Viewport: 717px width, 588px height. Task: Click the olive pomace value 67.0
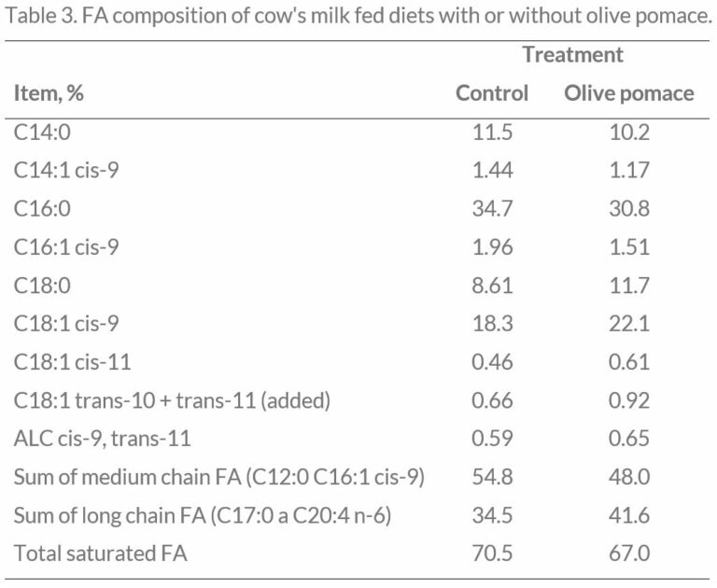pos(629,553)
